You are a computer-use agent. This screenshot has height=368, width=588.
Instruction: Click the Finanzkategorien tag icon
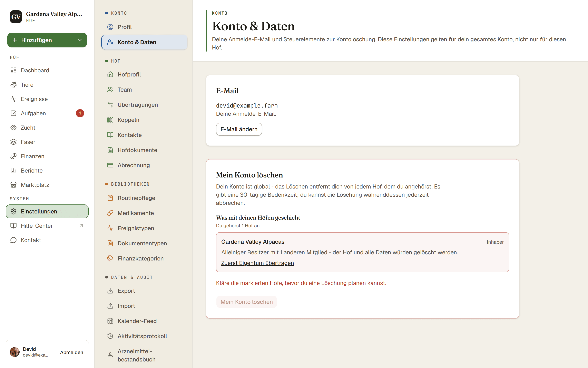[110, 258]
